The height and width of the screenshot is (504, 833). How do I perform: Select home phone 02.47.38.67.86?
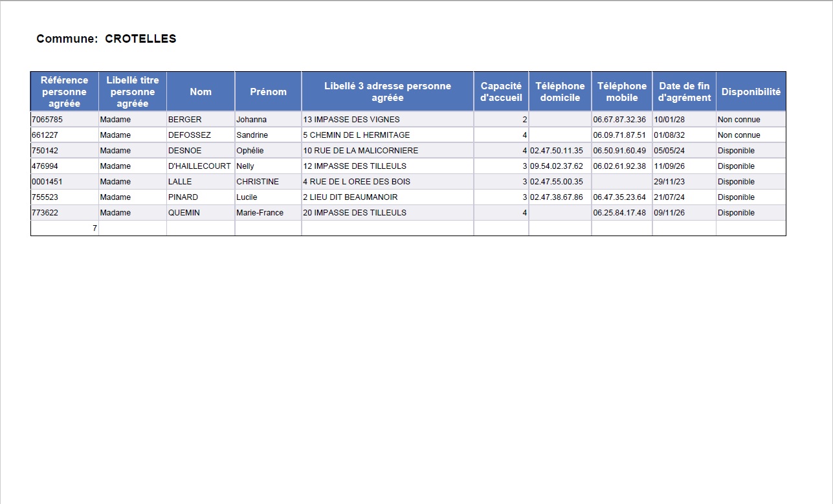(x=557, y=197)
